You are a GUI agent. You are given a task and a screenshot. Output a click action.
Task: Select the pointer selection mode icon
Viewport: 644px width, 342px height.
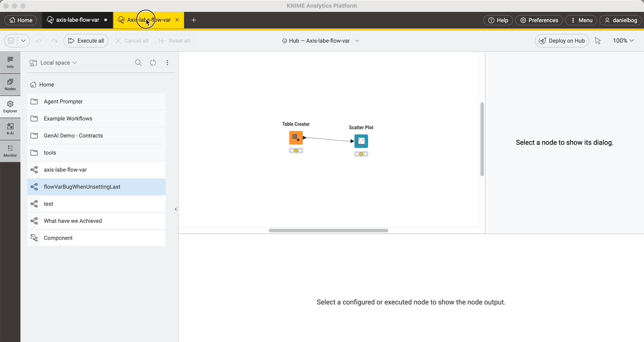coord(598,41)
